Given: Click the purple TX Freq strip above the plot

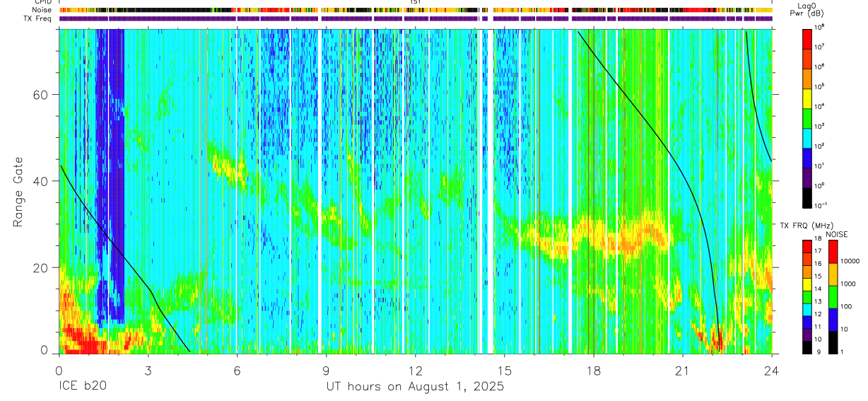Looking at the screenshot, I should tap(415, 19).
